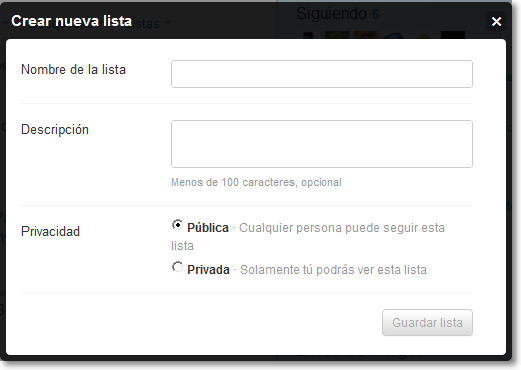This screenshot has width=521, height=370.
Task: Click the bold Pública label text
Action: tap(208, 228)
